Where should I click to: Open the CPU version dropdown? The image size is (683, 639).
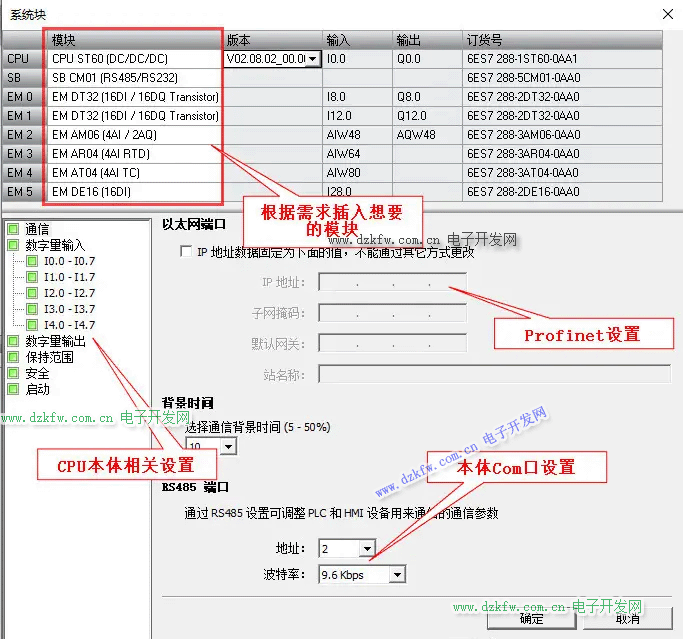312,60
